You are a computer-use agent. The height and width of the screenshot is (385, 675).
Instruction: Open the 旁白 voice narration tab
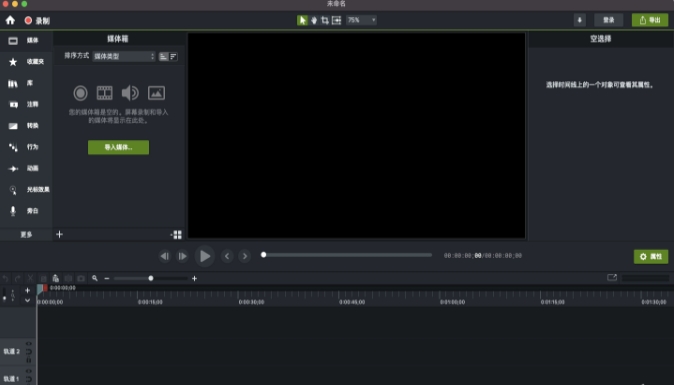[26, 211]
